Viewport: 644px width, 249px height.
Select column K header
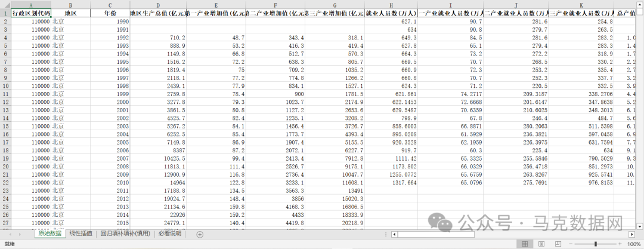pyautogui.click(x=581, y=5)
